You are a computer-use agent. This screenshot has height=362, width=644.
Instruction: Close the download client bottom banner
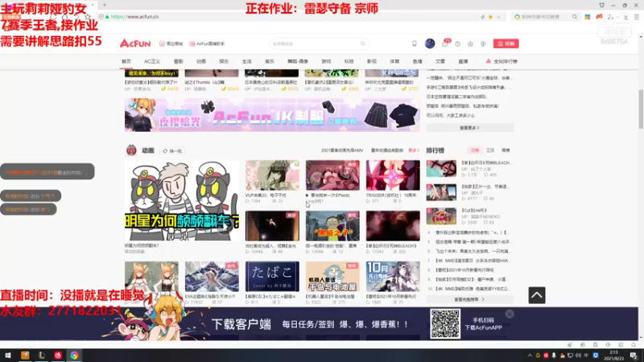(x=510, y=314)
